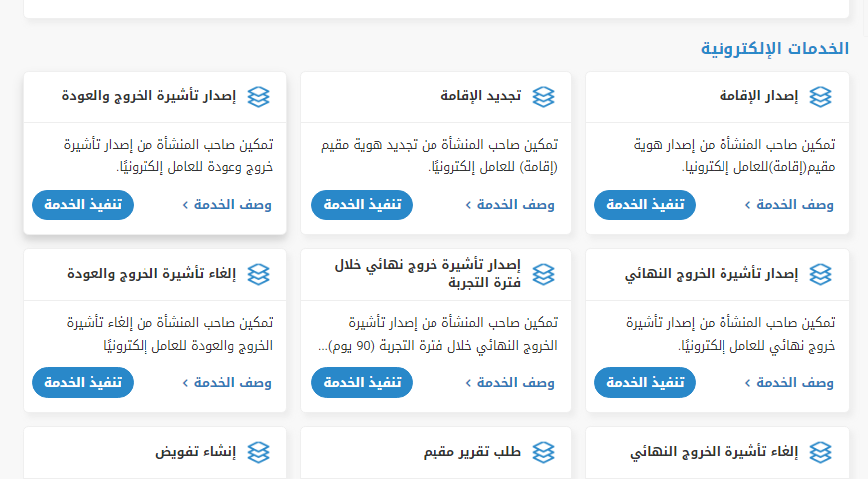Image resolution: width=868 pixels, height=479 pixels.
Task: Click the layers icon beside إلغاء تأشيرة الخروج النهائي
Action: pyautogui.click(x=820, y=452)
